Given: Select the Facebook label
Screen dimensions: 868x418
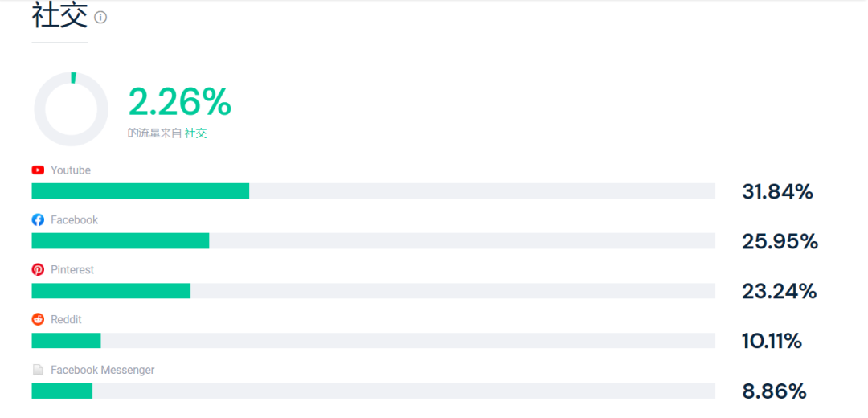Looking at the screenshot, I should [x=74, y=220].
